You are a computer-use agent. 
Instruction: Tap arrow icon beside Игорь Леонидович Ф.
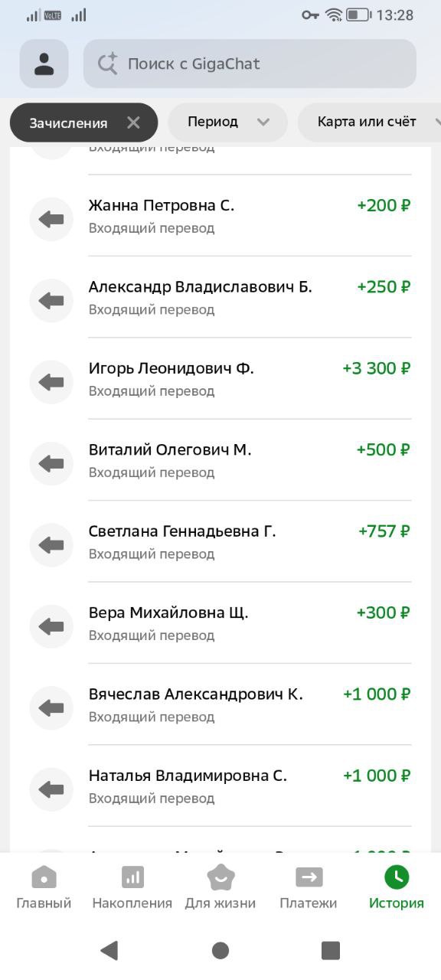(51, 382)
